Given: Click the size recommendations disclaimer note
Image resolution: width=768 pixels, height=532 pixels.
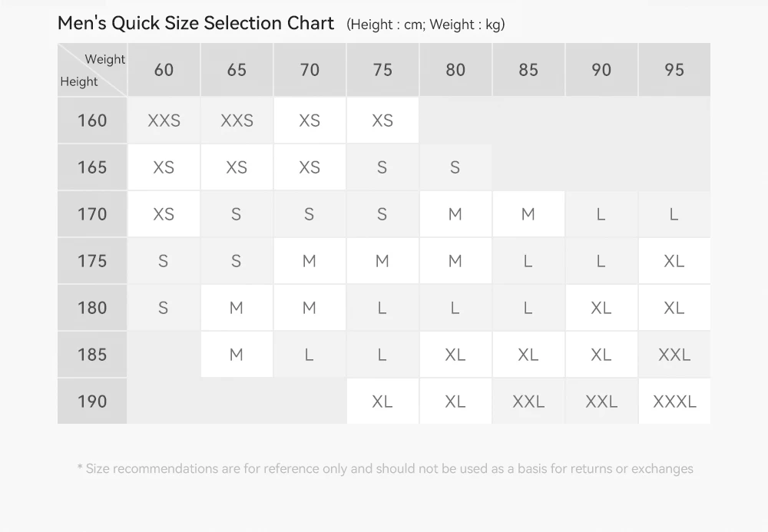Looking at the screenshot, I should pyautogui.click(x=385, y=469).
